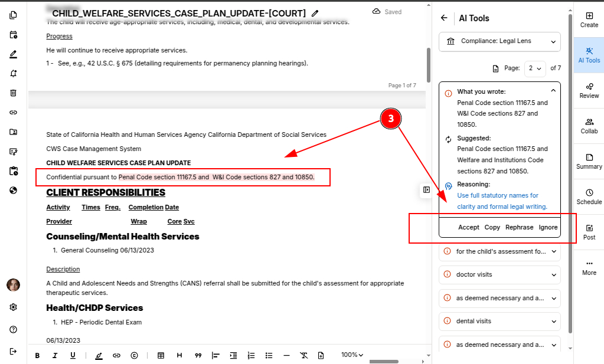Insert a table from bottom toolbar
The image size is (604, 364).
(161, 355)
